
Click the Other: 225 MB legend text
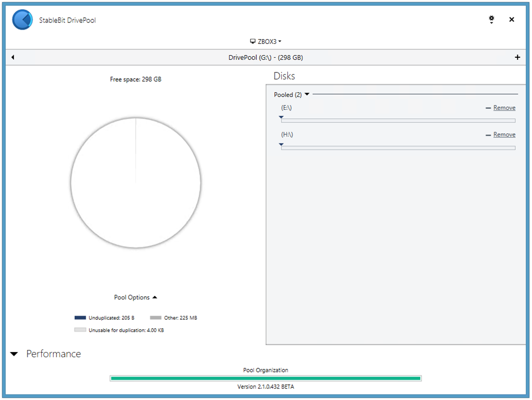pos(181,318)
